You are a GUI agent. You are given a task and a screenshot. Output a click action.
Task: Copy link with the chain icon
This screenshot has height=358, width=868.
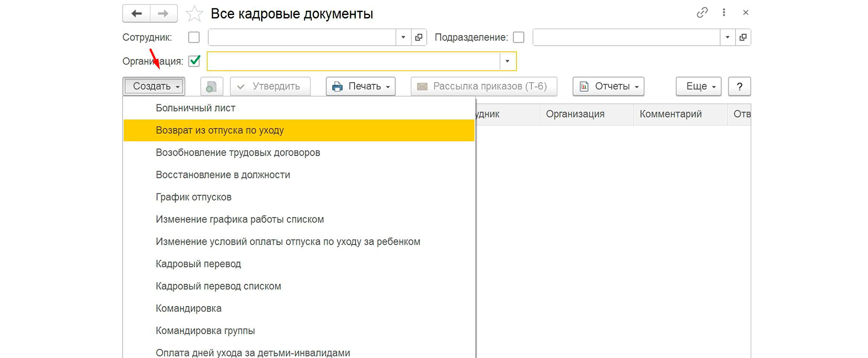pyautogui.click(x=702, y=13)
